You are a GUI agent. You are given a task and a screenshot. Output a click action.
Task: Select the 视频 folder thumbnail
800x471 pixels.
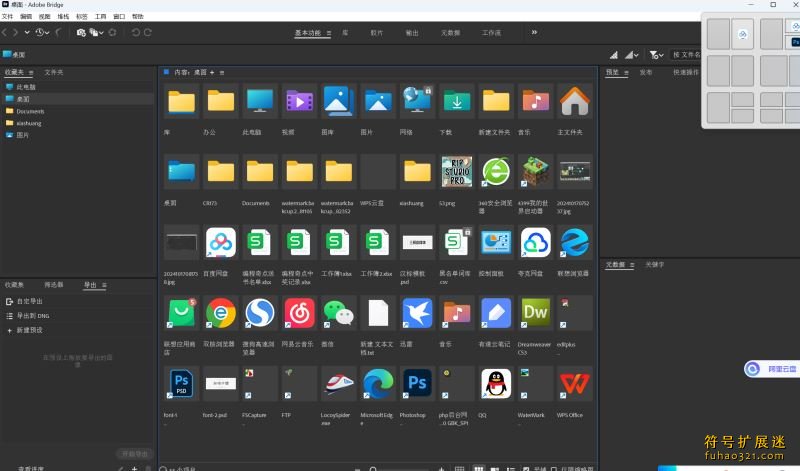click(x=299, y=102)
